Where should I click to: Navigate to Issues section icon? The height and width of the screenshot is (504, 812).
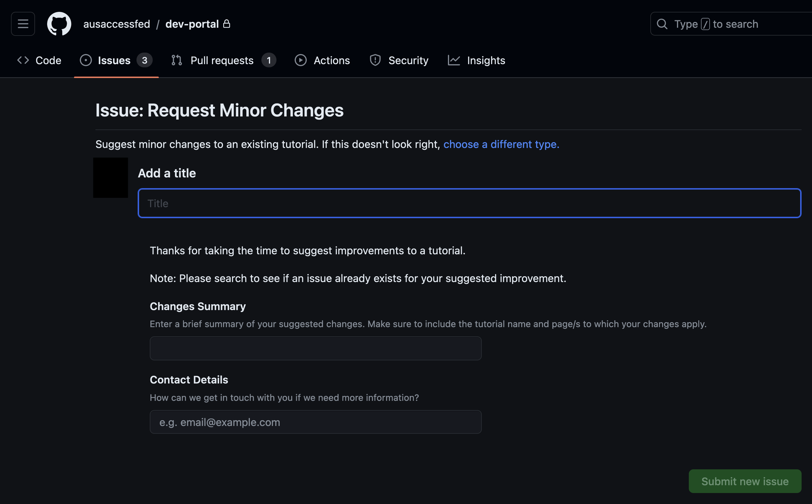click(x=86, y=60)
